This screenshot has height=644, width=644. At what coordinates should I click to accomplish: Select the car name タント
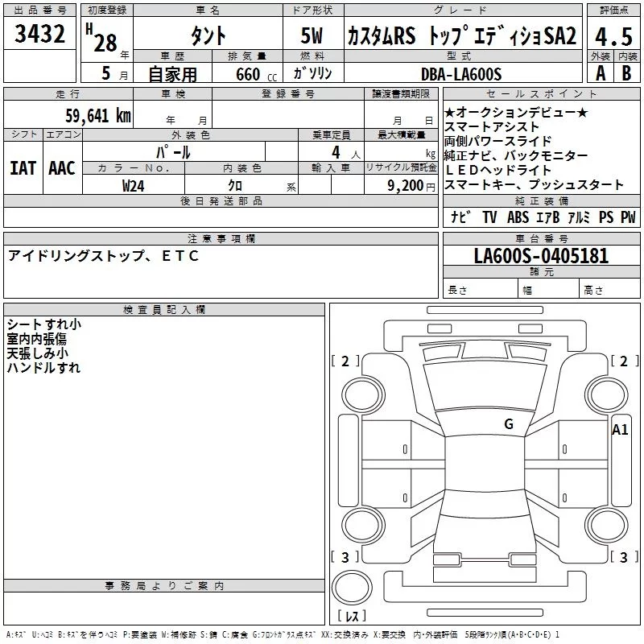tap(208, 35)
